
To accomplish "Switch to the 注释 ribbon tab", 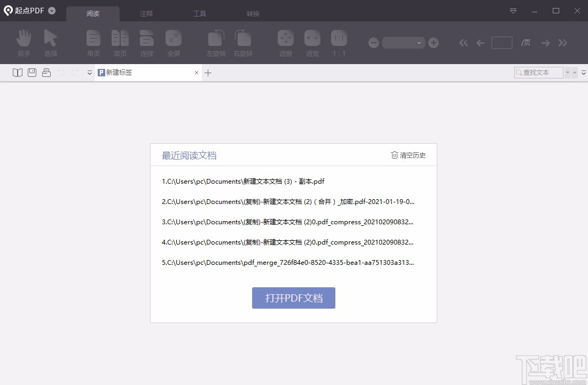I will pyautogui.click(x=146, y=13).
